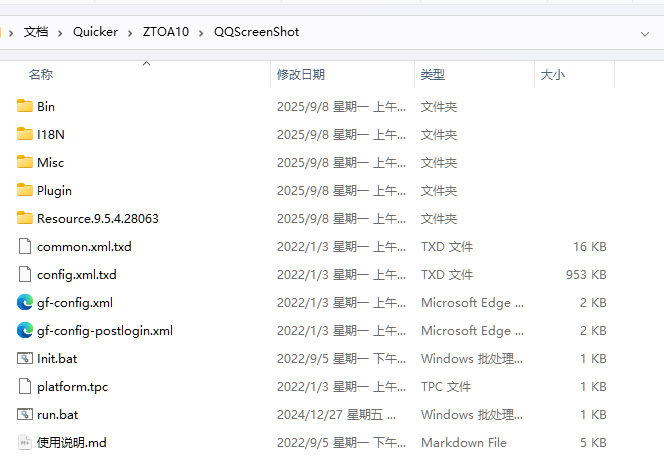Click the Plugin folder icon
The image size is (664, 469).
tap(25, 190)
